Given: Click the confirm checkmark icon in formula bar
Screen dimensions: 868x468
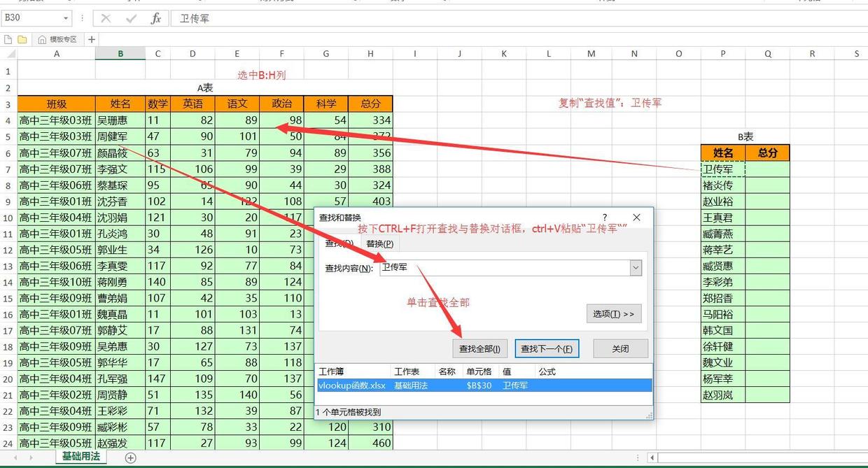Looking at the screenshot, I should (130, 17).
